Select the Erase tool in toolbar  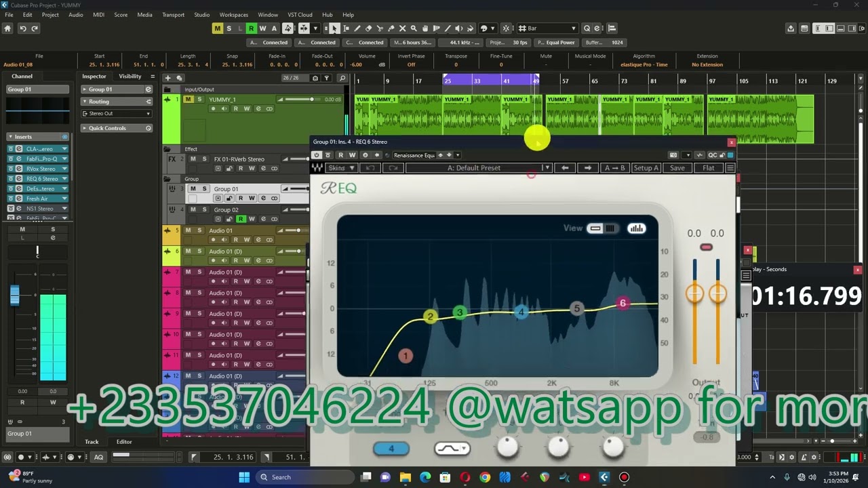[x=368, y=28]
